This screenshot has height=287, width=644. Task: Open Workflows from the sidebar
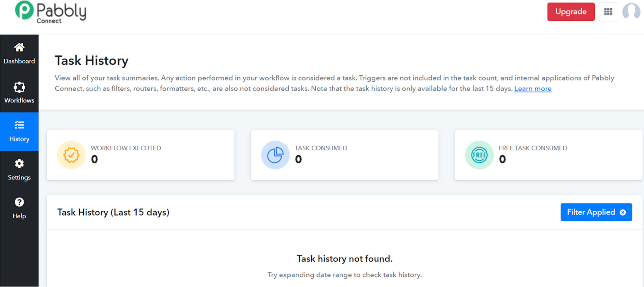[19, 93]
